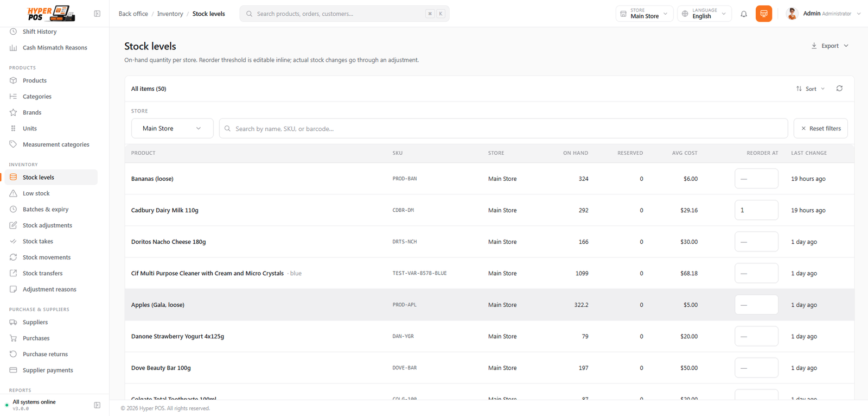Image resolution: width=868 pixels, height=416 pixels.
Task: Click the Suppliers truck icon
Action: (x=13, y=322)
